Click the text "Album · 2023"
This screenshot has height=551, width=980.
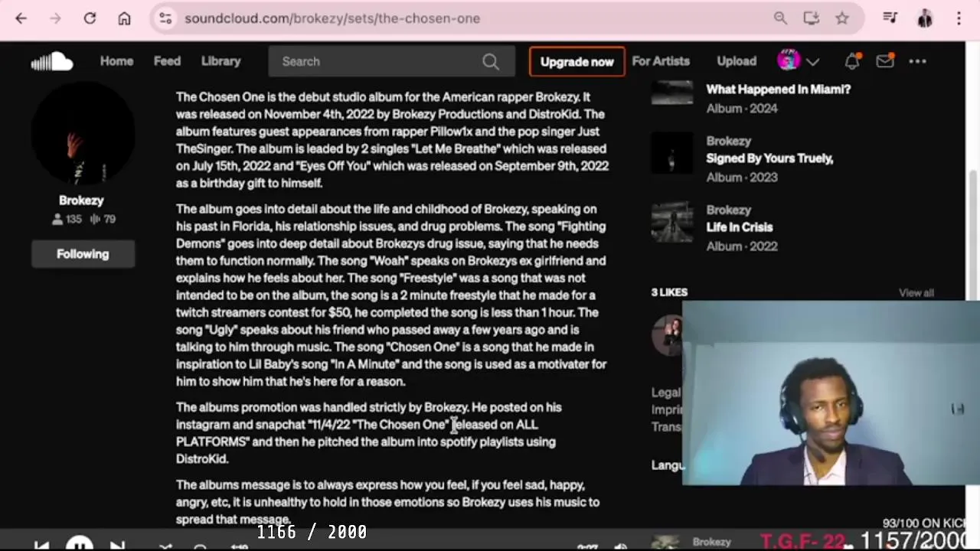pyautogui.click(x=742, y=178)
